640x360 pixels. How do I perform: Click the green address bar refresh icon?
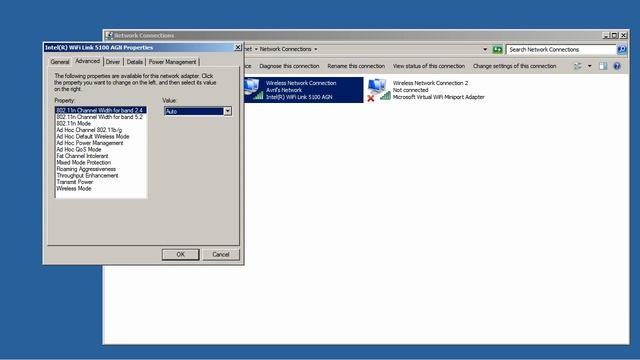(x=497, y=49)
